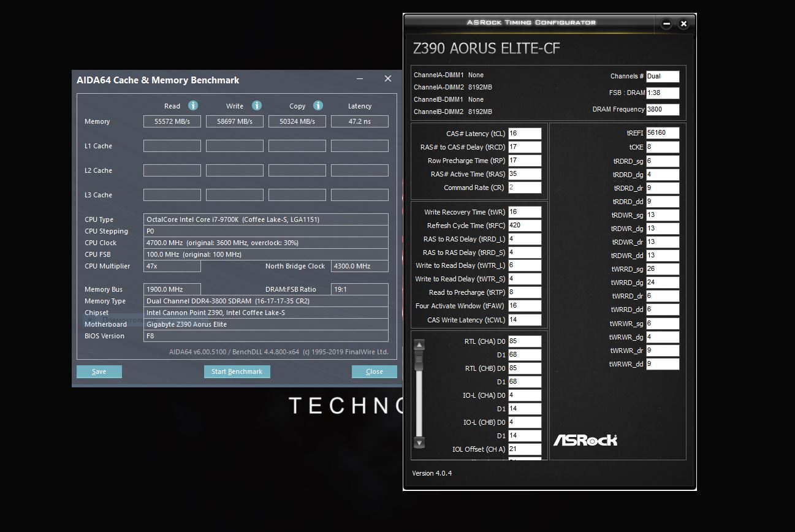Select the RAS# Active Time (tRAS) field
795x532 pixels.
click(525, 174)
